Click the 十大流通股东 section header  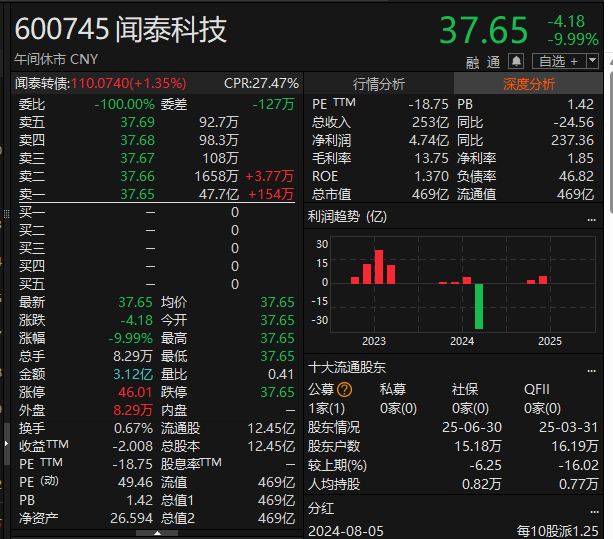[347, 368]
